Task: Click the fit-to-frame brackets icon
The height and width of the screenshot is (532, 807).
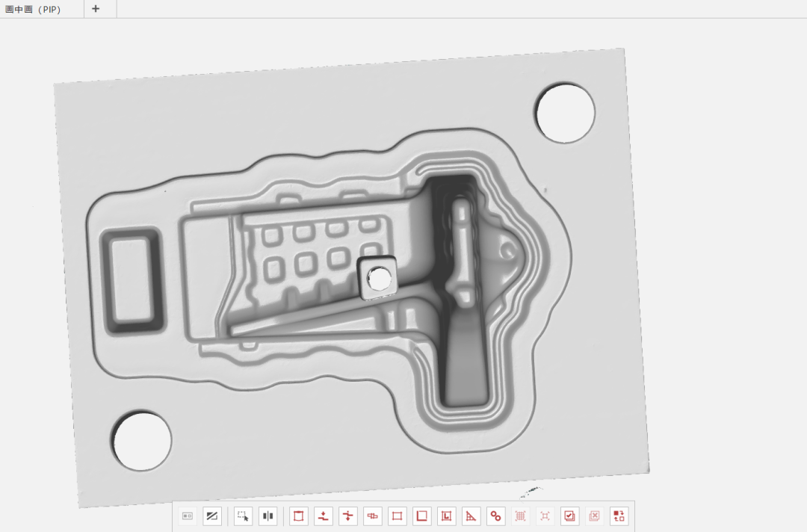Action: point(545,516)
